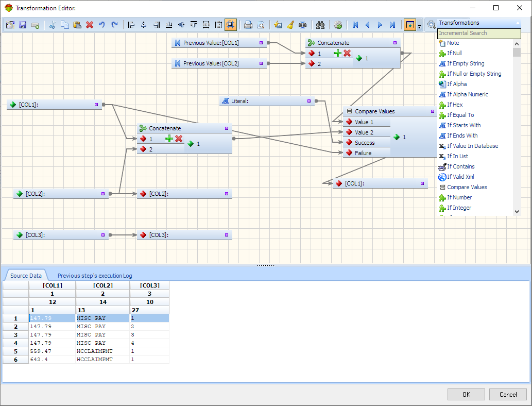
Task: Remove an input from the upper Concatenate node
Action: pos(347,53)
